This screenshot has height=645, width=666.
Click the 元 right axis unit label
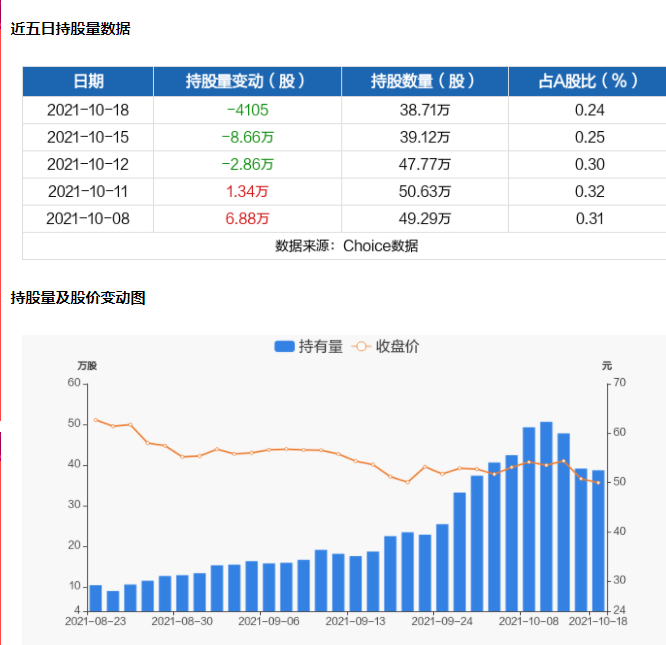tap(607, 366)
